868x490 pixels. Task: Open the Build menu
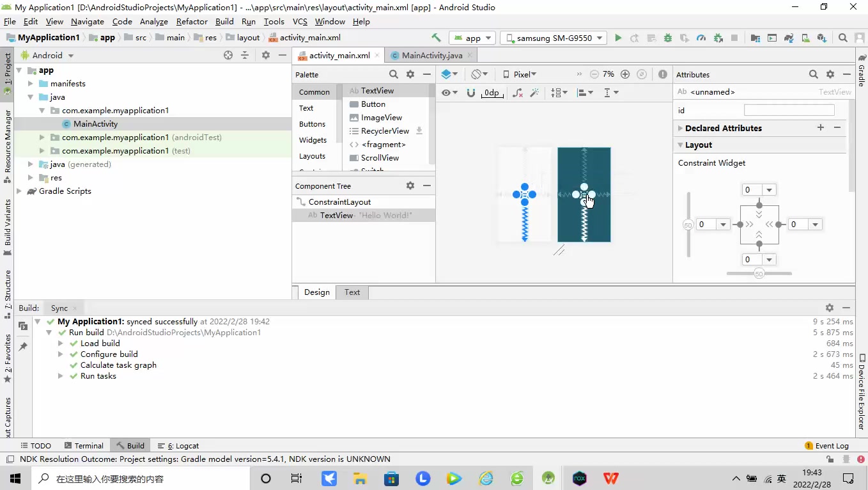pos(224,21)
